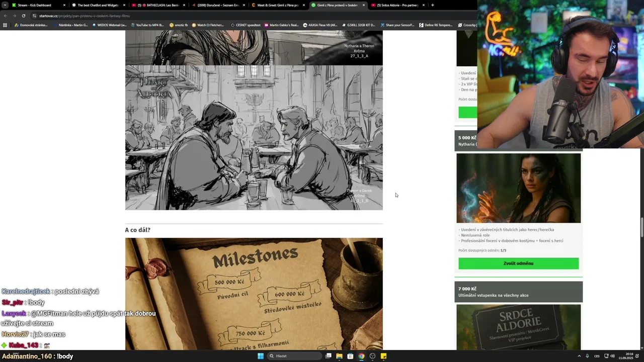
Task: Open a new browser tab
Action: click(x=433, y=5)
